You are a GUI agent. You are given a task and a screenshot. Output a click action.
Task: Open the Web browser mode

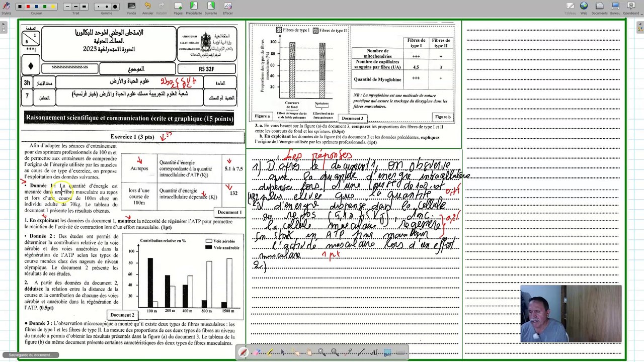coord(584,8)
